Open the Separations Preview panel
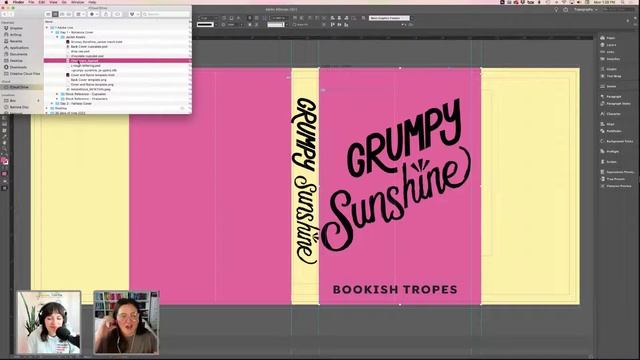 pyautogui.click(x=617, y=172)
